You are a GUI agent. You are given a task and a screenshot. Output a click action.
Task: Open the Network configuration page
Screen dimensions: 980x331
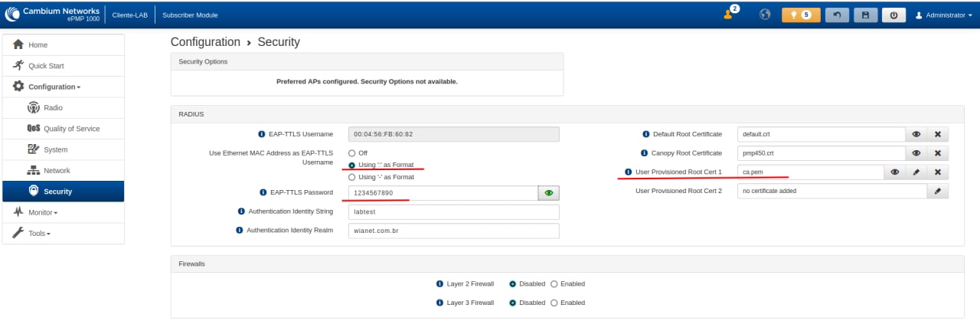click(x=64, y=170)
